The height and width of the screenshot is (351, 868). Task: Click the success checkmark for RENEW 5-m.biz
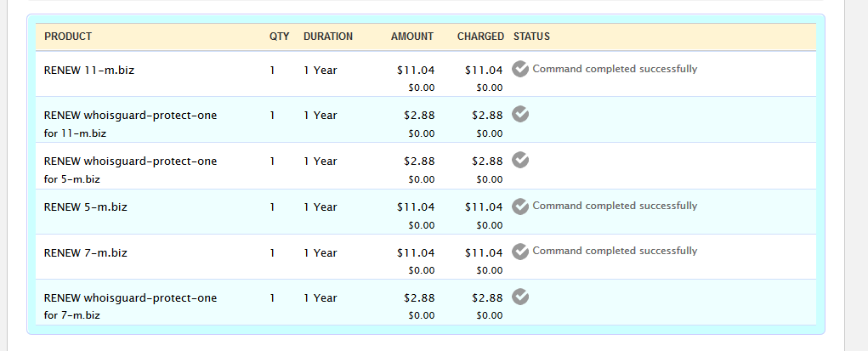click(x=521, y=206)
